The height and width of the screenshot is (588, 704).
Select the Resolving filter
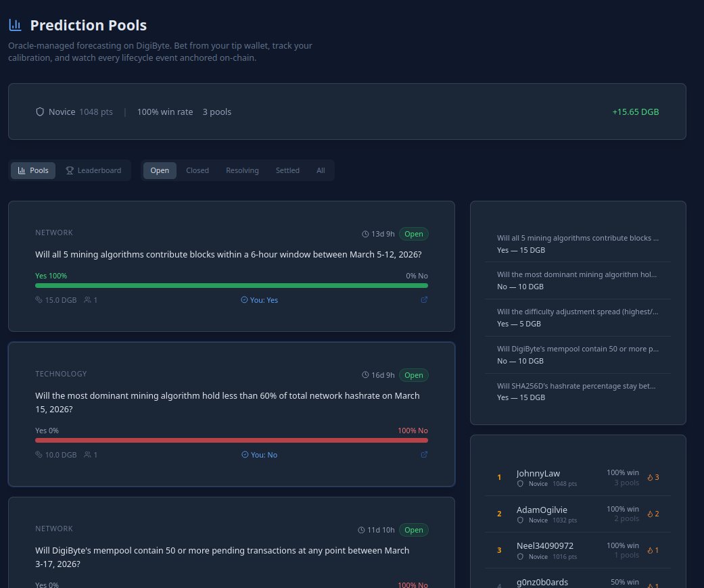(243, 170)
